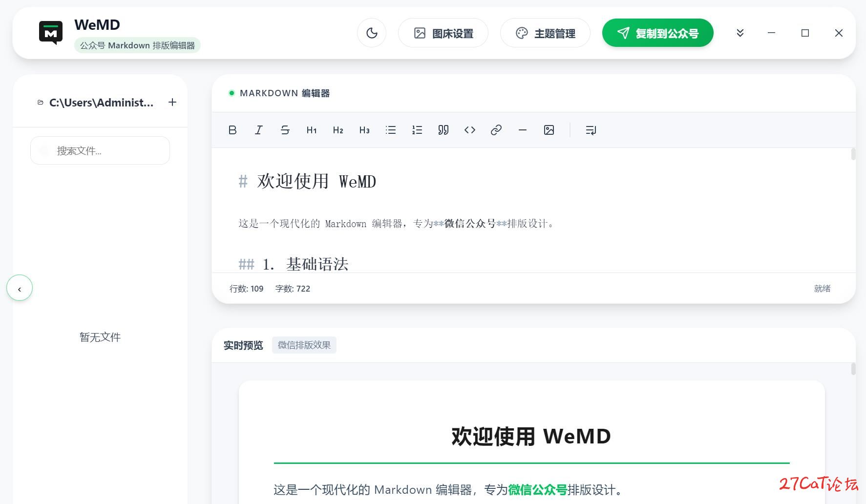Insert image from editor toolbar
This screenshot has width=866, height=504.
pos(549,130)
